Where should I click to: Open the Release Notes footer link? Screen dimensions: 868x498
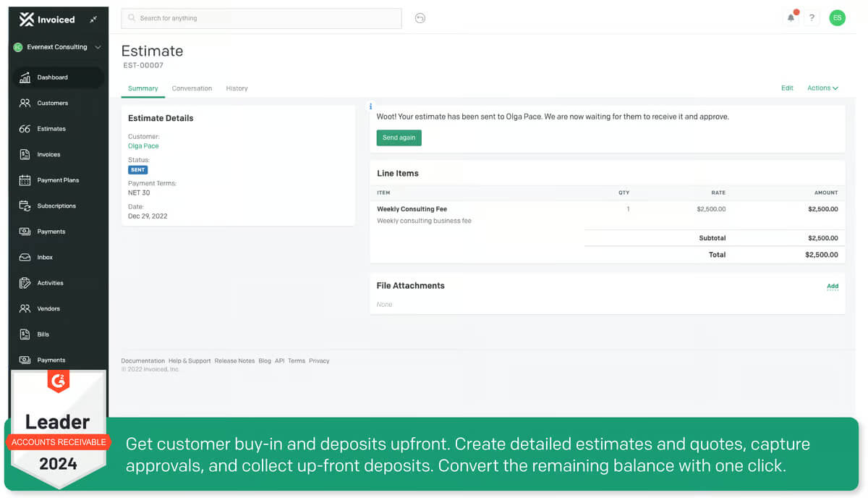click(x=234, y=360)
